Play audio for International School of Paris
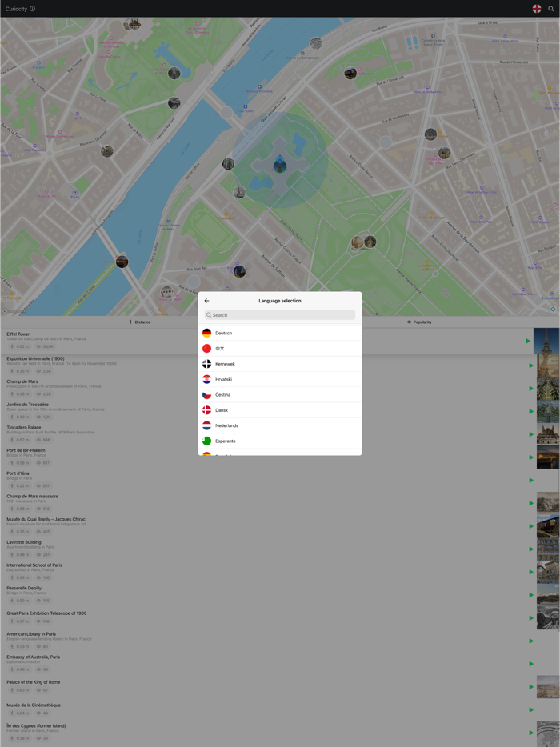The image size is (560, 747). click(531, 572)
